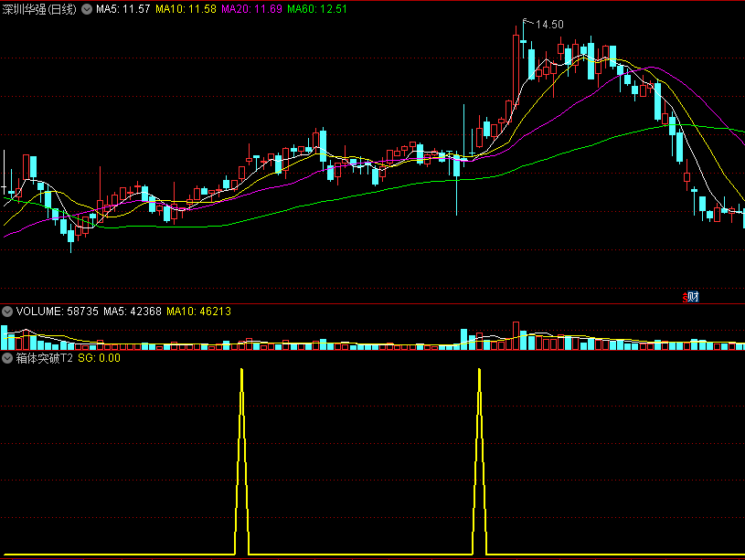Open the main chart indicator dropdown arrow
This screenshot has width=745, height=560.
coord(87,9)
